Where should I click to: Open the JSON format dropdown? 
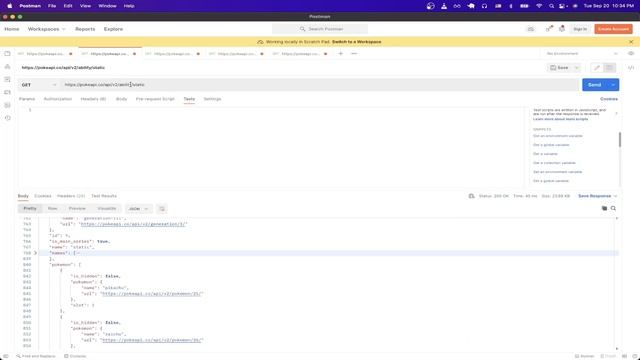tap(139, 209)
